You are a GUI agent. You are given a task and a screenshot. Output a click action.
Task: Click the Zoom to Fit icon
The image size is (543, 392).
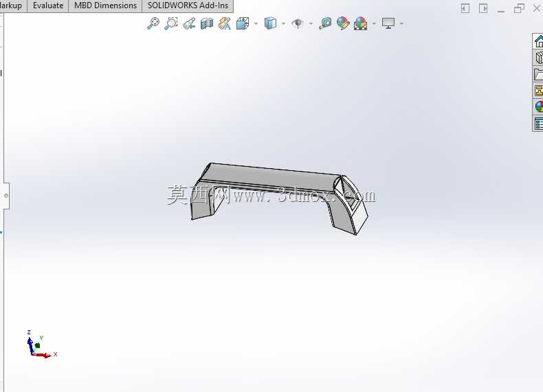coord(153,23)
